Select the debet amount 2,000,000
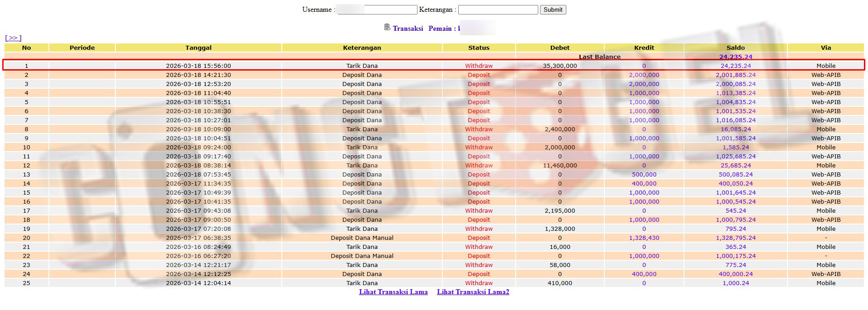Screen dimensions: 868x310 560,147
